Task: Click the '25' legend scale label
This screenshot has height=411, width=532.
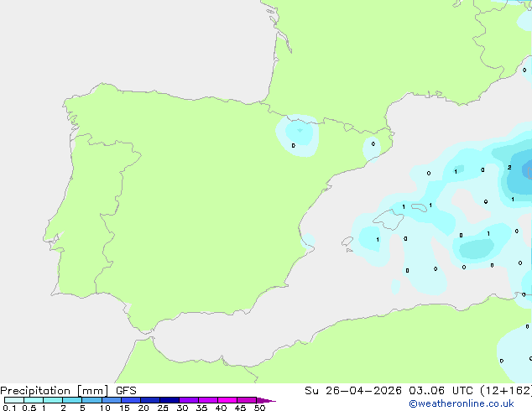Action: (x=163, y=408)
